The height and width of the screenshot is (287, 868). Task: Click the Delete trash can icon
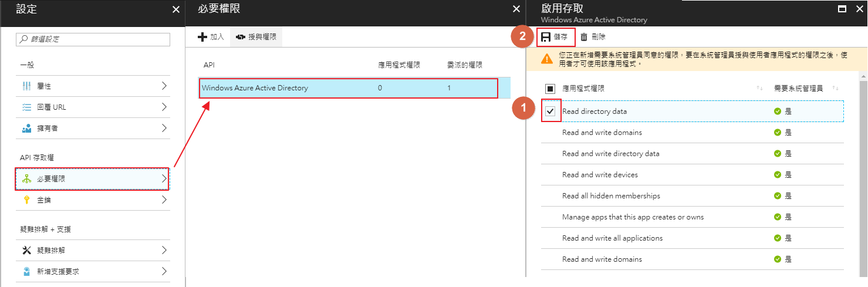pos(584,37)
